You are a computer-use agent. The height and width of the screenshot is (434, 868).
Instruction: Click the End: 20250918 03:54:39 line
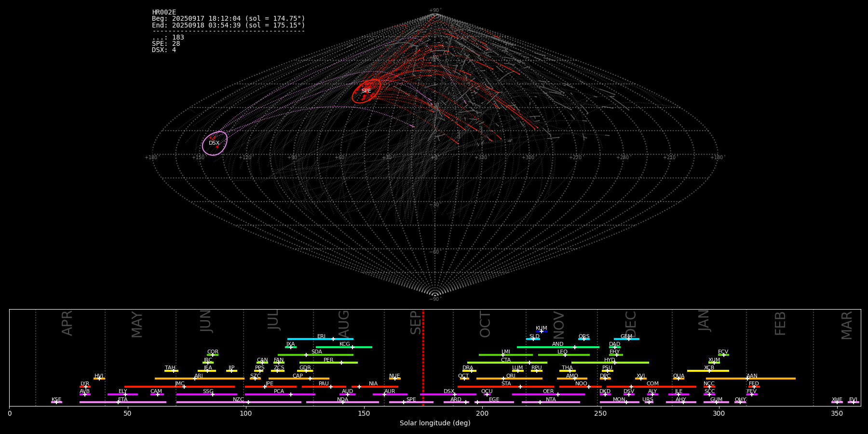(229, 25)
